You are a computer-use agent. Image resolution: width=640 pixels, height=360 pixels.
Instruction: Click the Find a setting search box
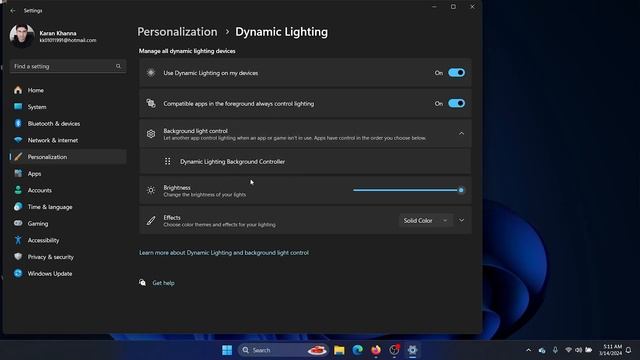click(68, 66)
